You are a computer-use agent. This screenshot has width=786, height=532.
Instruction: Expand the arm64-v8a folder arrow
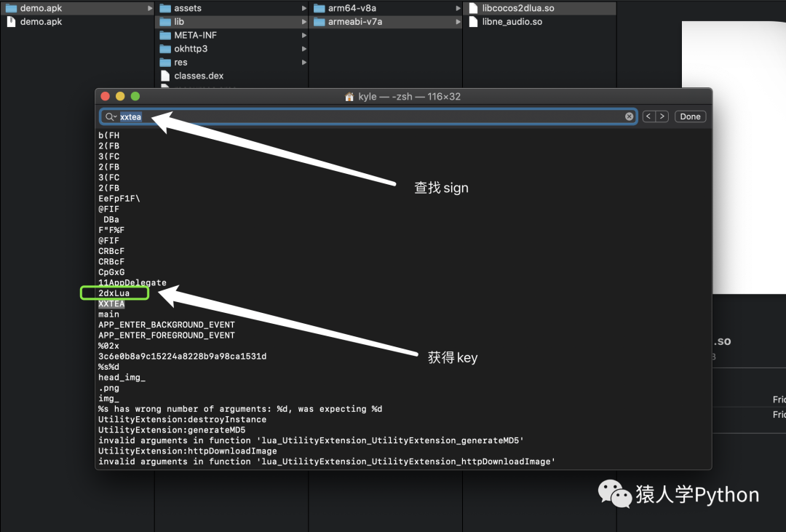click(x=458, y=8)
